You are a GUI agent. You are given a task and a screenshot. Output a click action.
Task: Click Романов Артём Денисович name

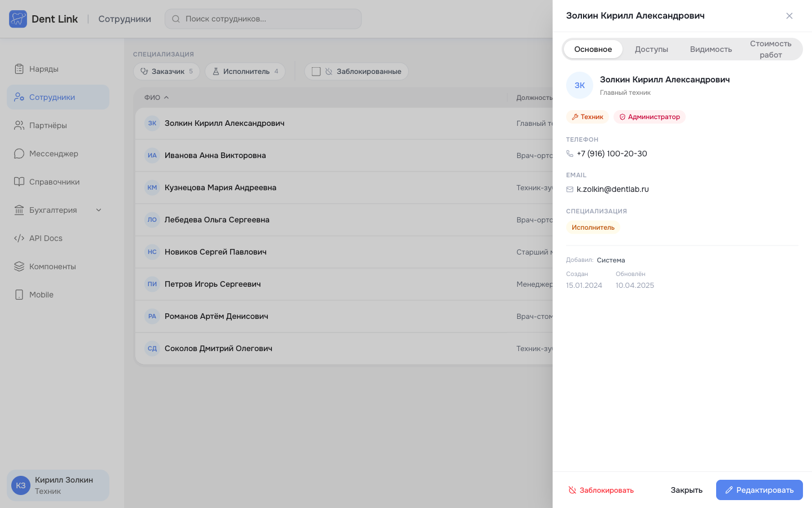coord(217,316)
